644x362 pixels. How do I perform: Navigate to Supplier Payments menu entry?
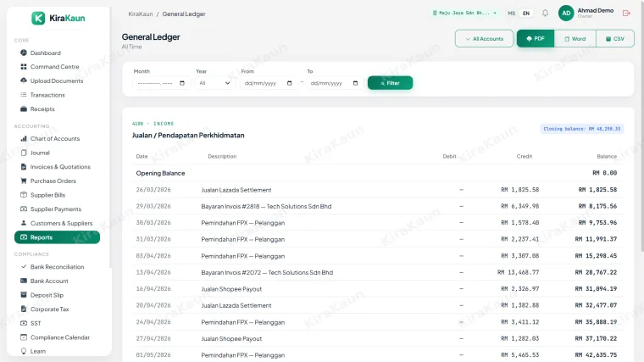pyautogui.click(x=55, y=209)
